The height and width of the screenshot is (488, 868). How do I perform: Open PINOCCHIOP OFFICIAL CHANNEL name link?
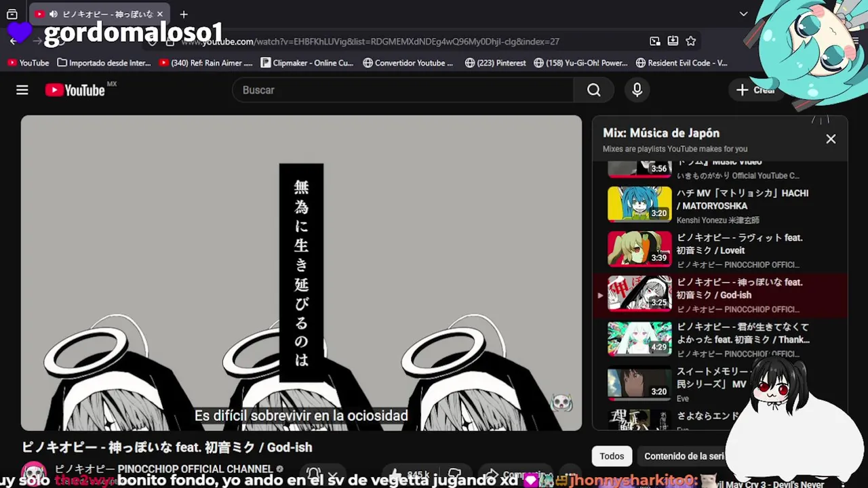(163, 469)
